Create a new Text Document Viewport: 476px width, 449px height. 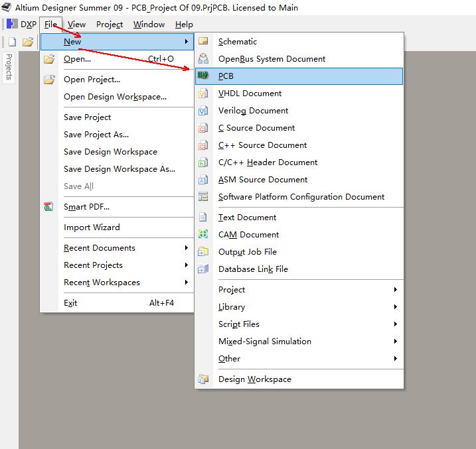click(x=299, y=218)
